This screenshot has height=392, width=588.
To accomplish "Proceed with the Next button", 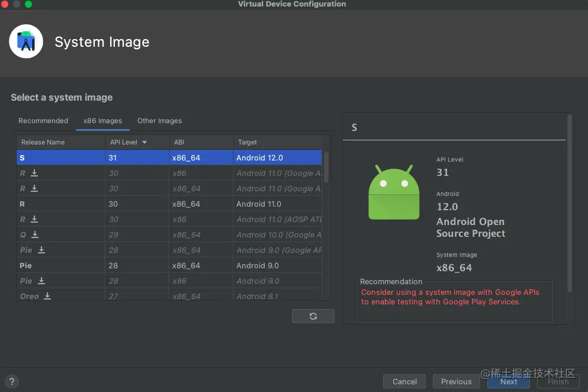I will pyautogui.click(x=509, y=381).
